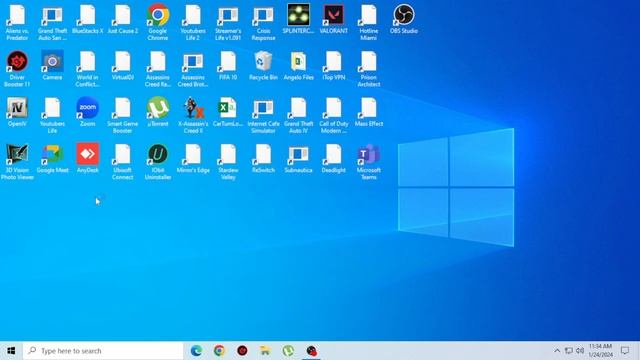
Task: Click the IObit Uninstaller icon
Action: click(x=158, y=162)
